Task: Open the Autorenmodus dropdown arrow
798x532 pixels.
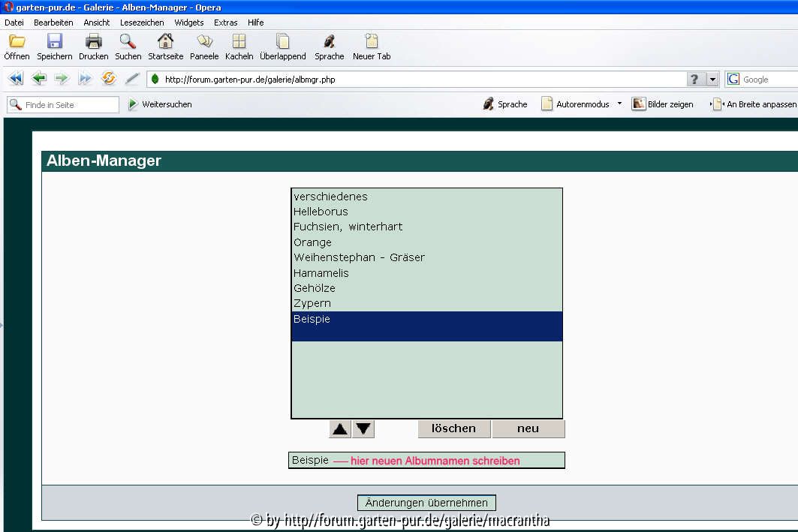Action: (619, 104)
